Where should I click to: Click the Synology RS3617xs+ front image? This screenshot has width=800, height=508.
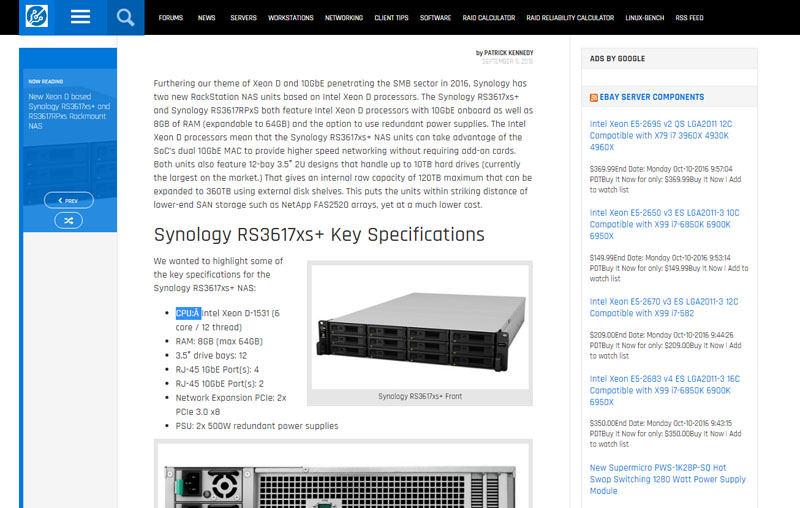[420, 327]
